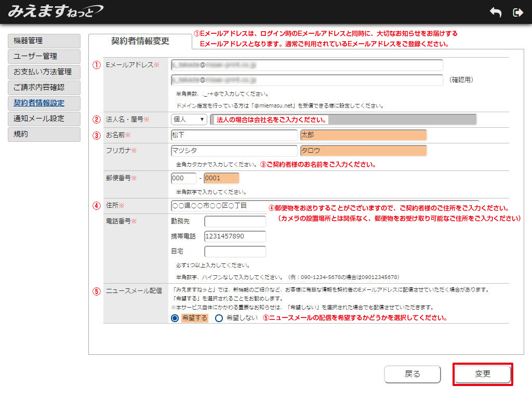Click the 住所 address input field
Screen dimensions: 532x399
pyautogui.click(x=218, y=206)
